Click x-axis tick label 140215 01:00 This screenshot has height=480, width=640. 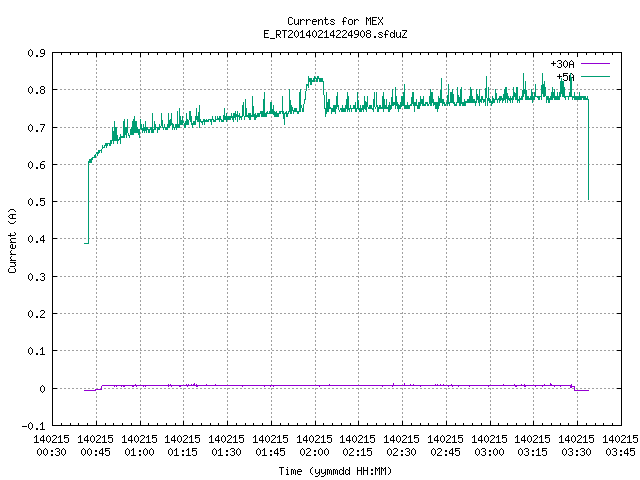point(140,445)
